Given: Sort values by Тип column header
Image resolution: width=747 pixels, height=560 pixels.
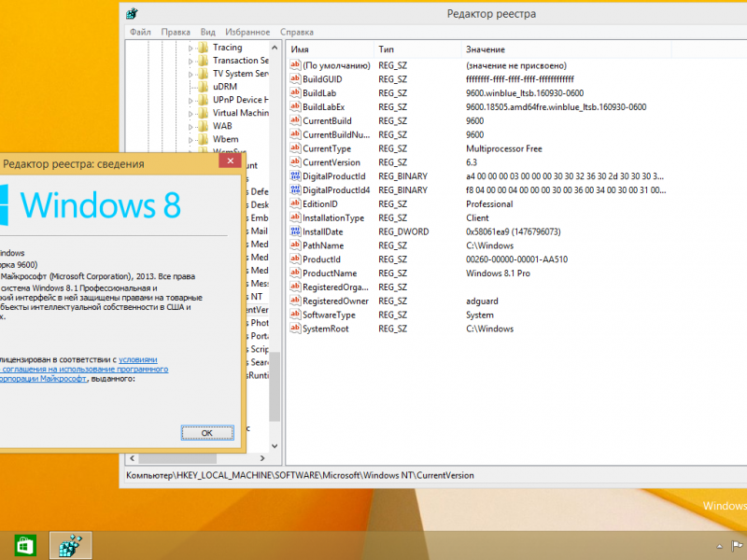Looking at the screenshot, I should [417, 49].
